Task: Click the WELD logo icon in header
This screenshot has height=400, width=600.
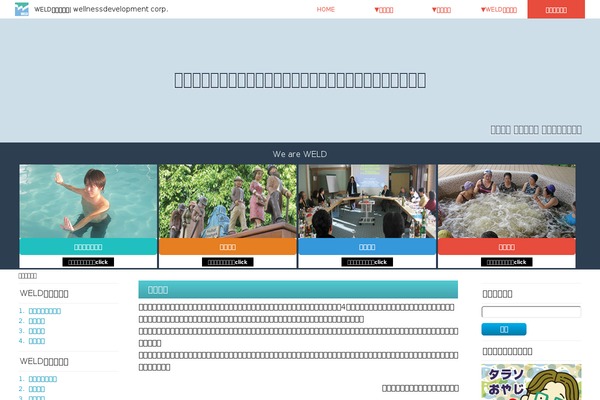Action: click(x=22, y=9)
